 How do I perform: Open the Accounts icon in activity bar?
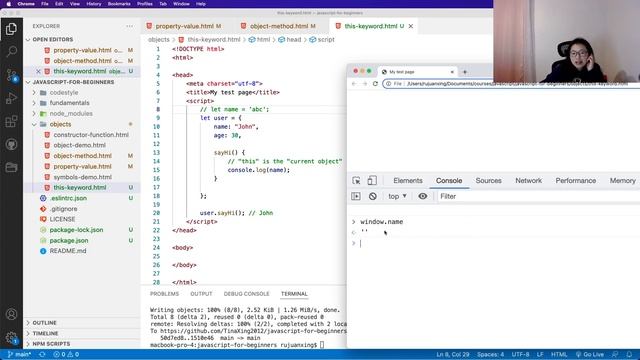(x=11, y=314)
